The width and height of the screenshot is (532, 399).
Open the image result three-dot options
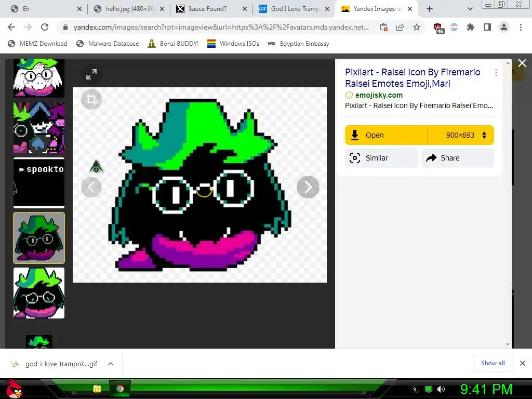coord(496,73)
